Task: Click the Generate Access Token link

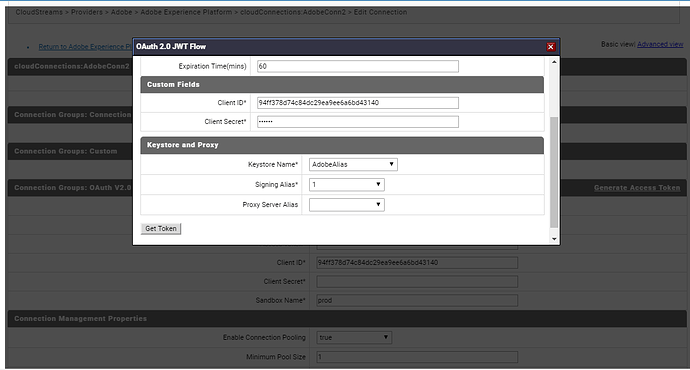Action: click(637, 187)
